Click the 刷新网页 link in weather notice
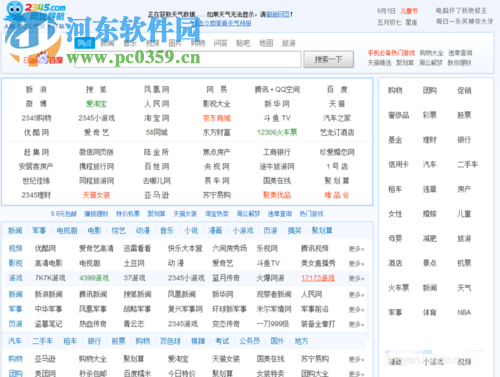Image resolution: width=500 pixels, height=377 pixels. [278, 14]
